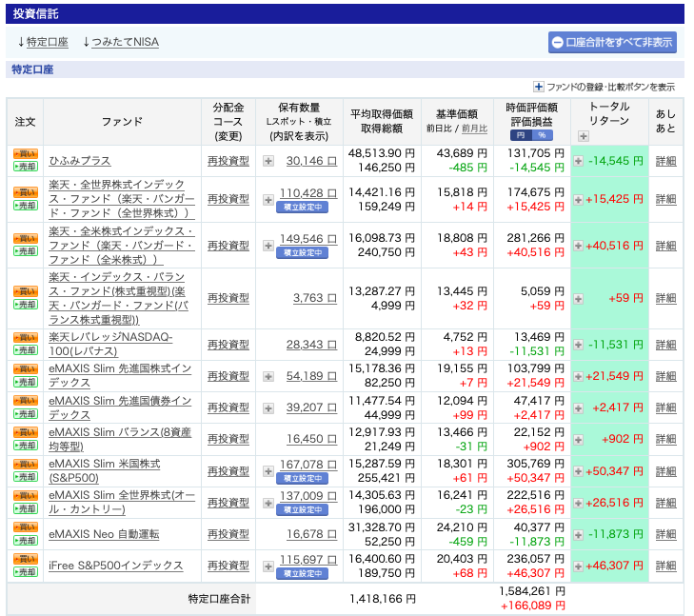
Task: Click 積立設定中 badge for 楽天・全米株式インデックス
Action: (x=303, y=252)
